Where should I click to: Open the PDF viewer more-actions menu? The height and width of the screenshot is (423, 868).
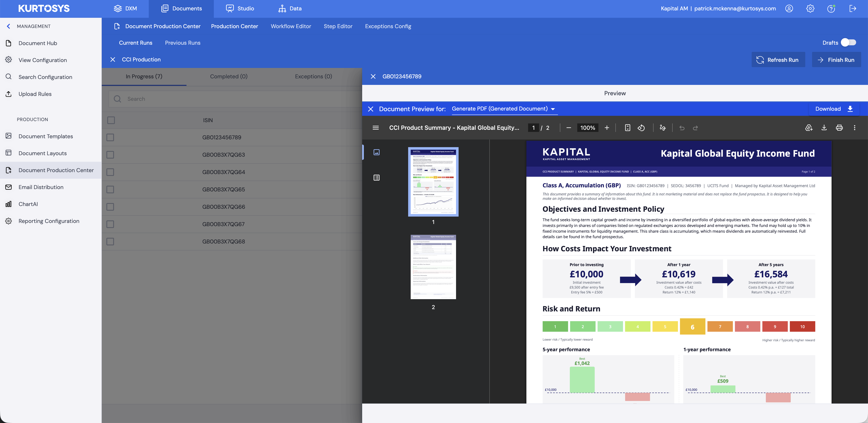pyautogui.click(x=854, y=128)
